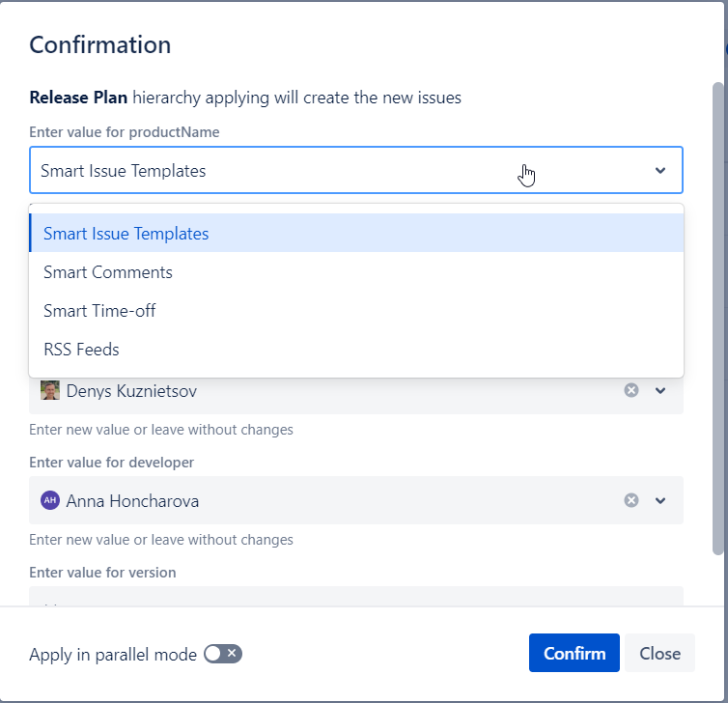Click inside the productName field's selected value
Image resolution: width=728 pixels, height=703 pixels.
[x=124, y=171]
